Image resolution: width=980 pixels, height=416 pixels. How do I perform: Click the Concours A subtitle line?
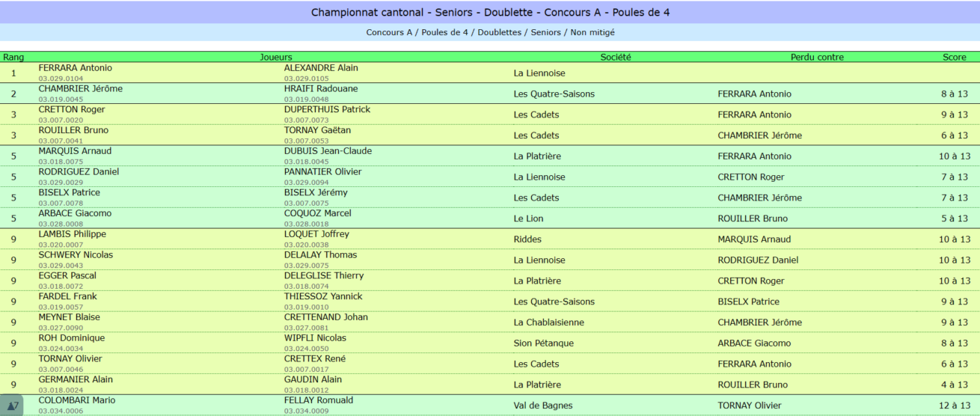[x=490, y=32]
